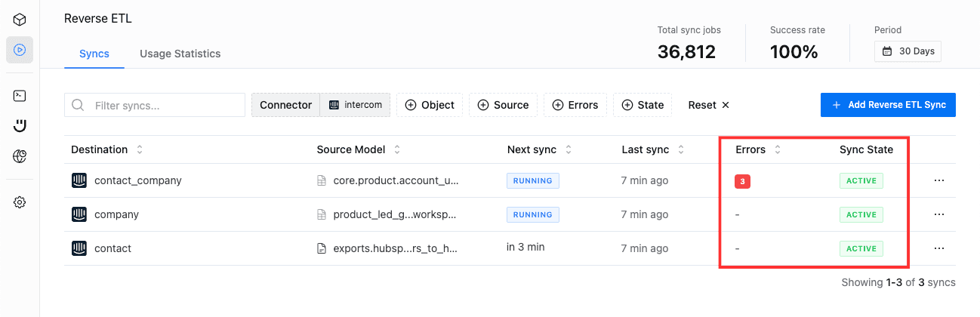Image resolution: width=980 pixels, height=317 pixels.
Task: Click the globe icon in the sidebar
Action: click(x=20, y=156)
